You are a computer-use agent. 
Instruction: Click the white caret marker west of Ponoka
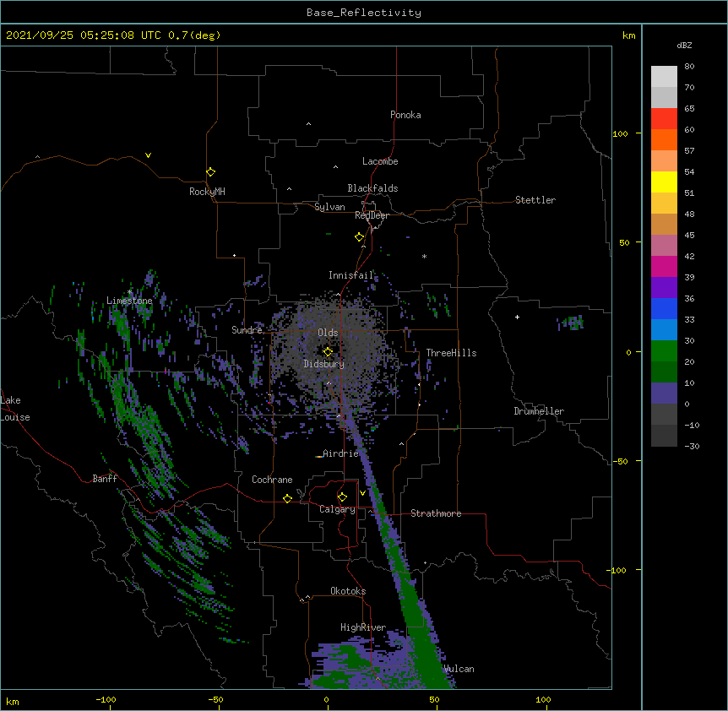pos(309,124)
